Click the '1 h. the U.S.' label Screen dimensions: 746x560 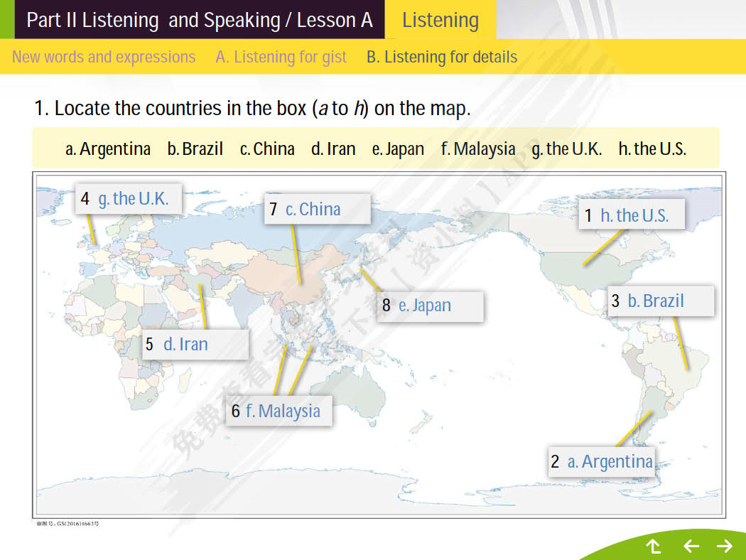(632, 215)
